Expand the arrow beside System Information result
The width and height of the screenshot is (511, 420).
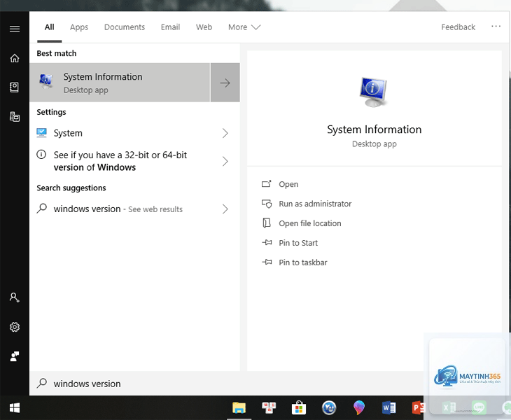(225, 83)
